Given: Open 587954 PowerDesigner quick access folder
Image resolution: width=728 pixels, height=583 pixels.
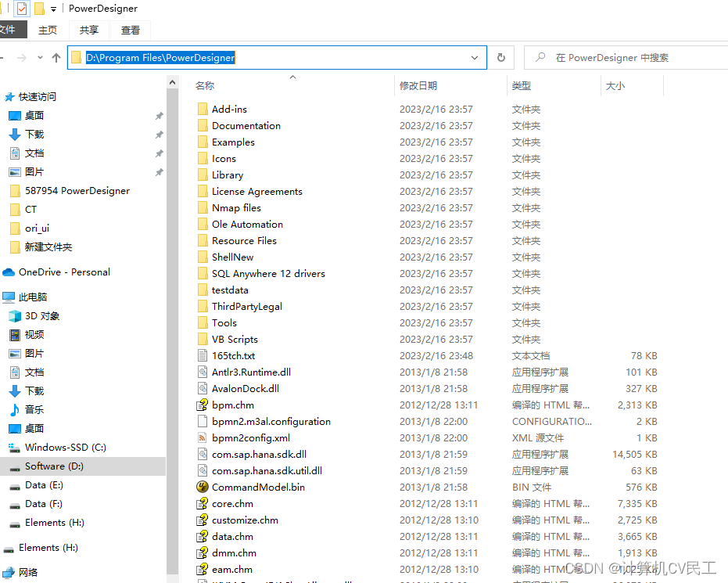Looking at the screenshot, I should point(77,191).
